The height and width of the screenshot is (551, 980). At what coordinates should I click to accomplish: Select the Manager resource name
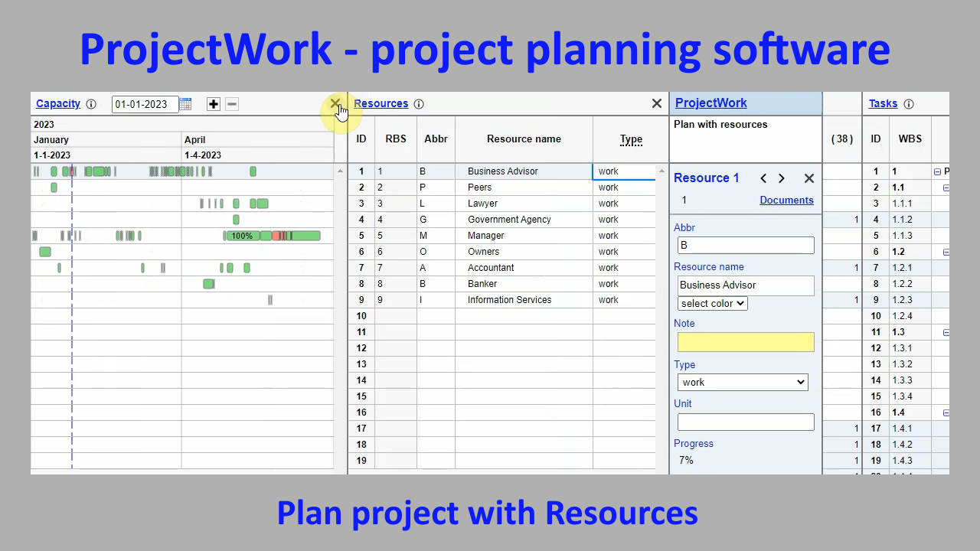tap(485, 236)
